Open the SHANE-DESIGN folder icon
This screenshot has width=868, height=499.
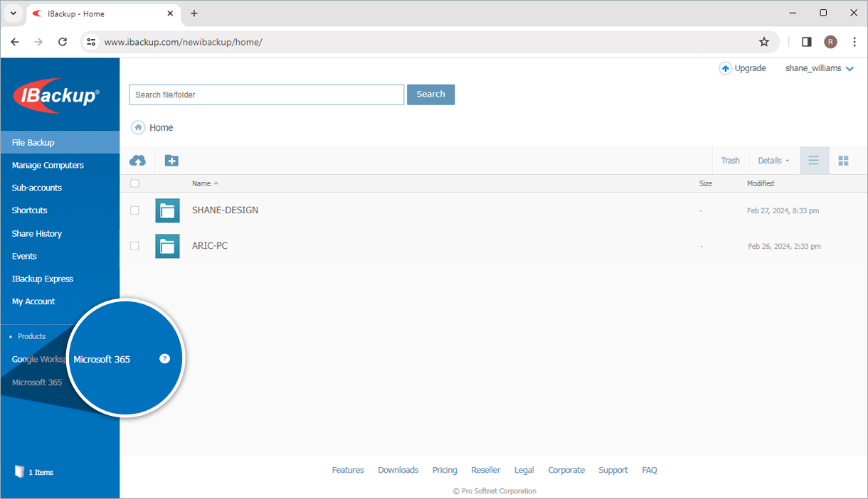[x=167, y=210]
